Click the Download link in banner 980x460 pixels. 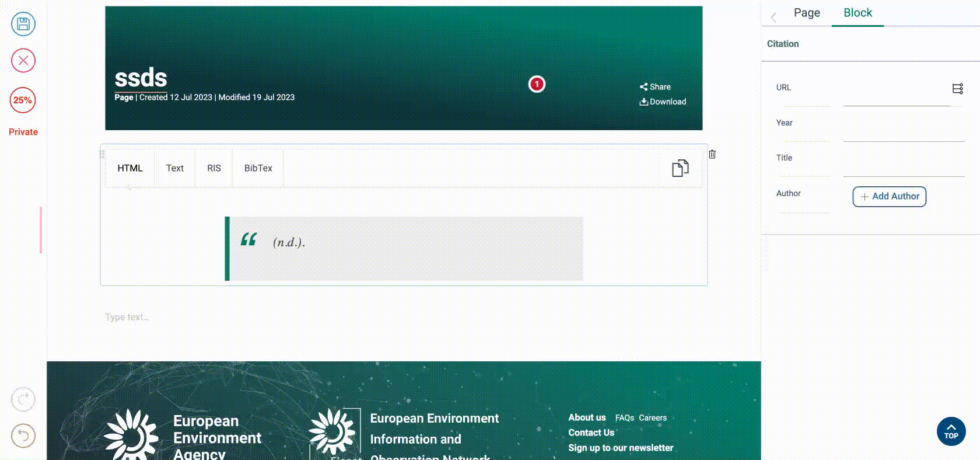(x=663, y=102)
